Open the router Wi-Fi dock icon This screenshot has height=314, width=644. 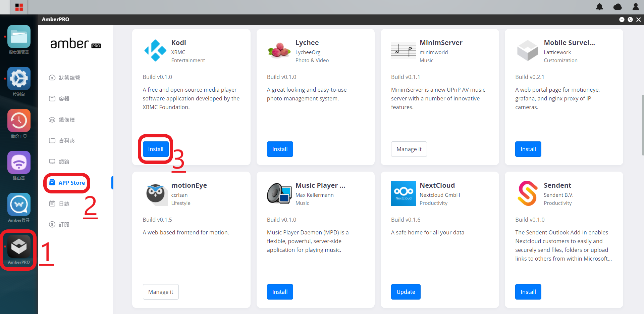(19, 163)
